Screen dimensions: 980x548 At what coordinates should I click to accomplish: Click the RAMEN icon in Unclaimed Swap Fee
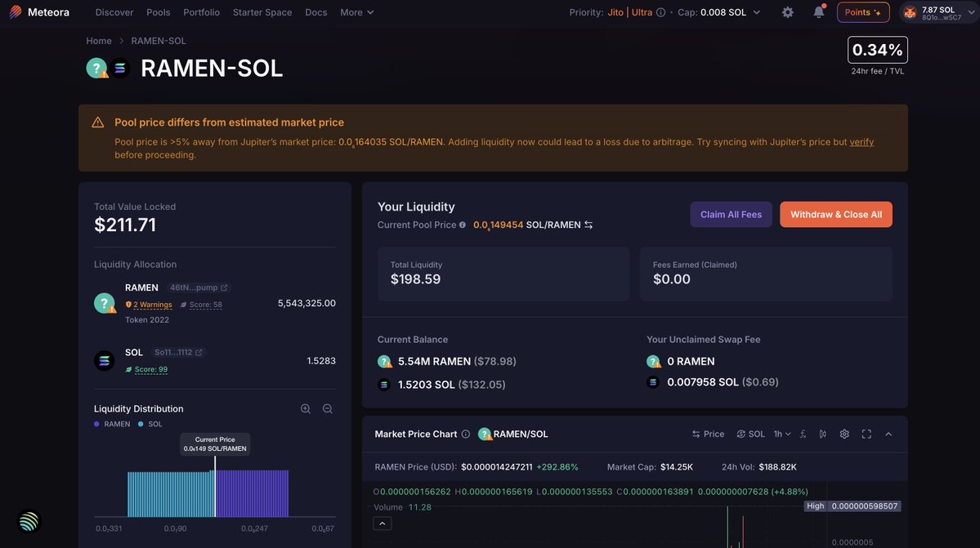[654, 361]
